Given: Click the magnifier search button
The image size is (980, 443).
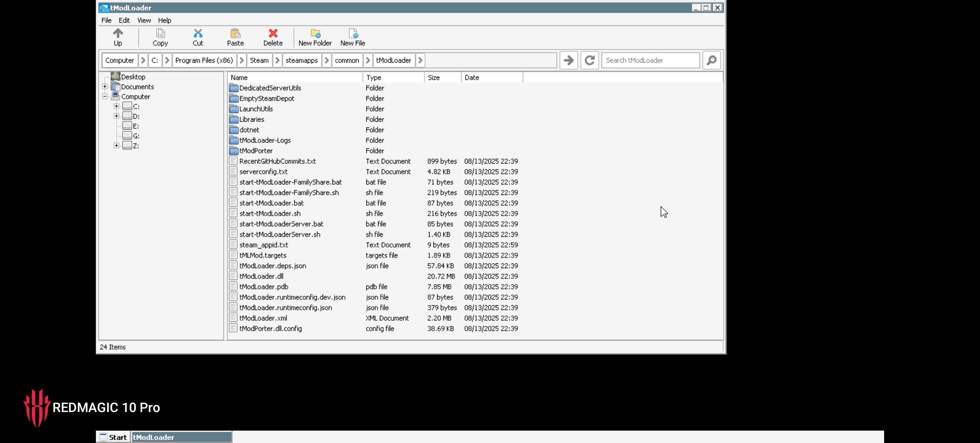Looking at the screenshot, I should coord(711,60).
